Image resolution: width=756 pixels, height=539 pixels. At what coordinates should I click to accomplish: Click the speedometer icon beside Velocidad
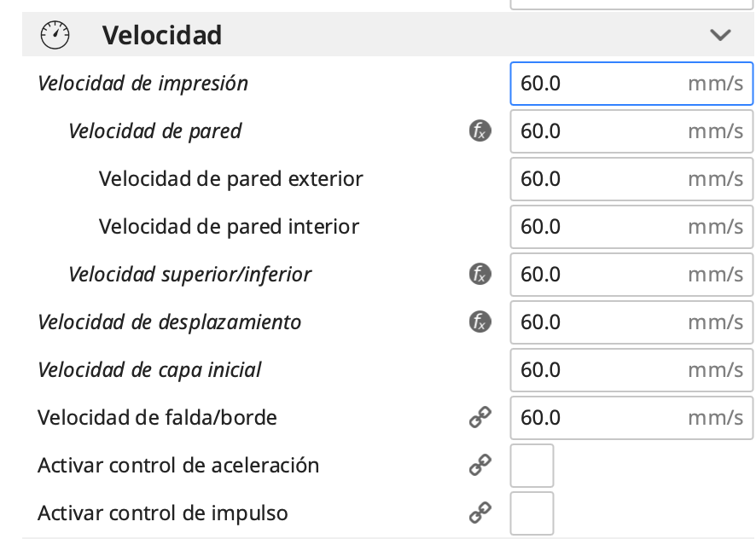[x=55, y=35]
